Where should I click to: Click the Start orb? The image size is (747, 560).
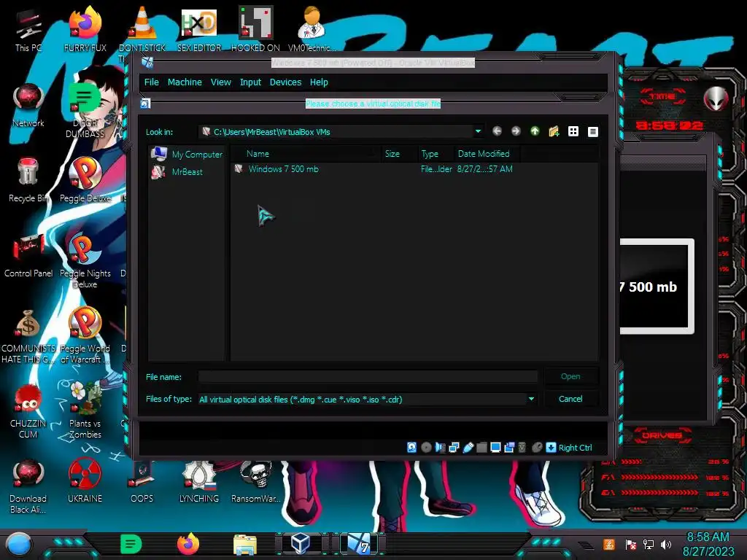[19, 544]
